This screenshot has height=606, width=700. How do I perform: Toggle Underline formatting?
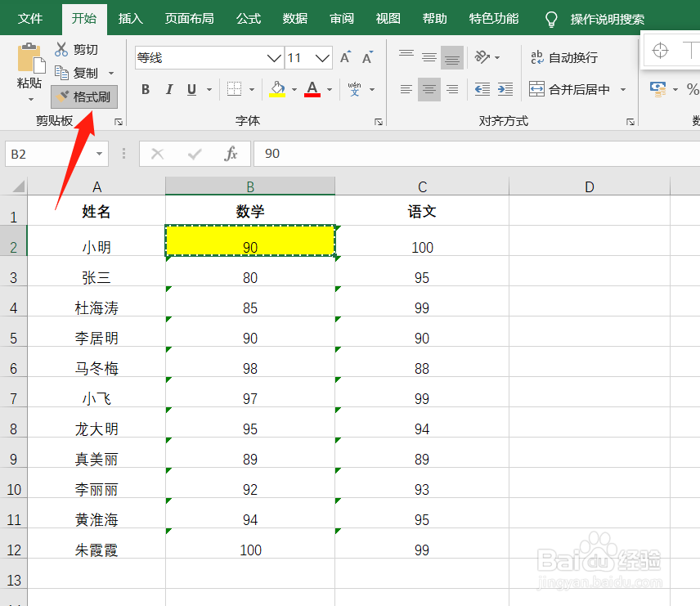(x=192, y=89)
